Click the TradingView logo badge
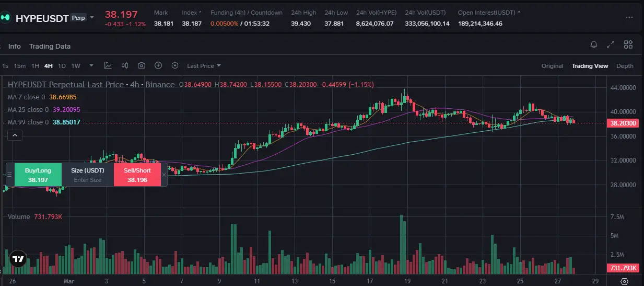 [x=18, y=259]
